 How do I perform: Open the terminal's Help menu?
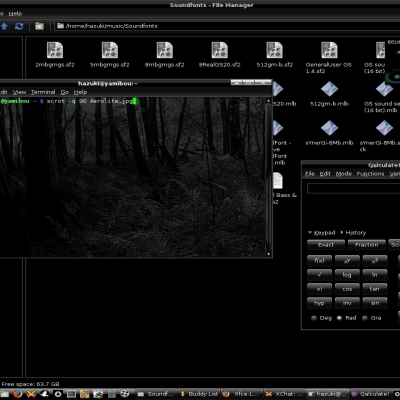80,92
